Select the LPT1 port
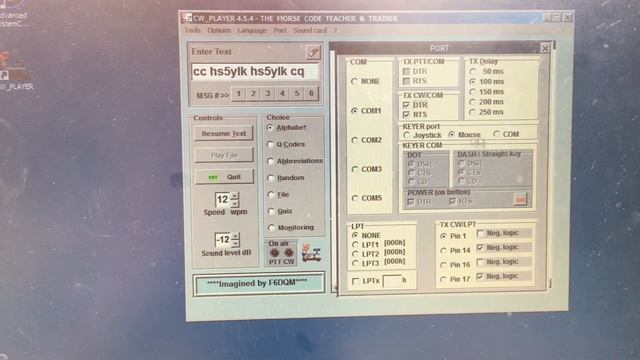The width and height of the screenshot is (640, 360). pos(365,245)
